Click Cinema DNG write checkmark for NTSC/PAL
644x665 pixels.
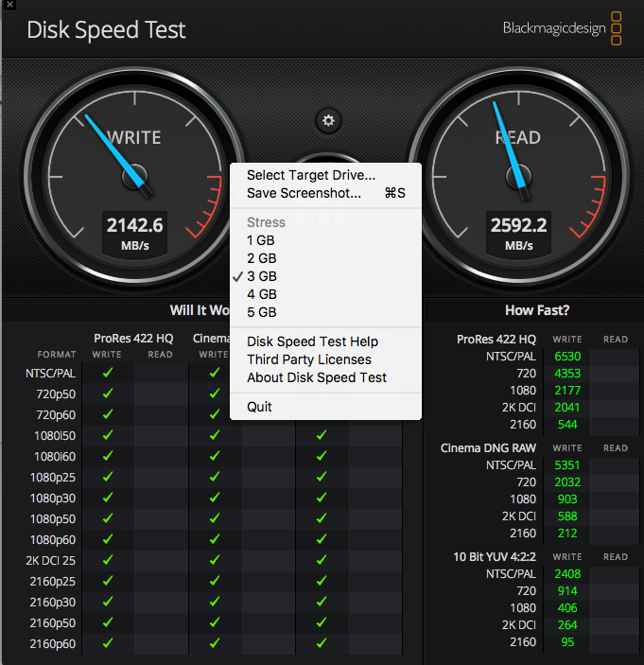[215, 373]
